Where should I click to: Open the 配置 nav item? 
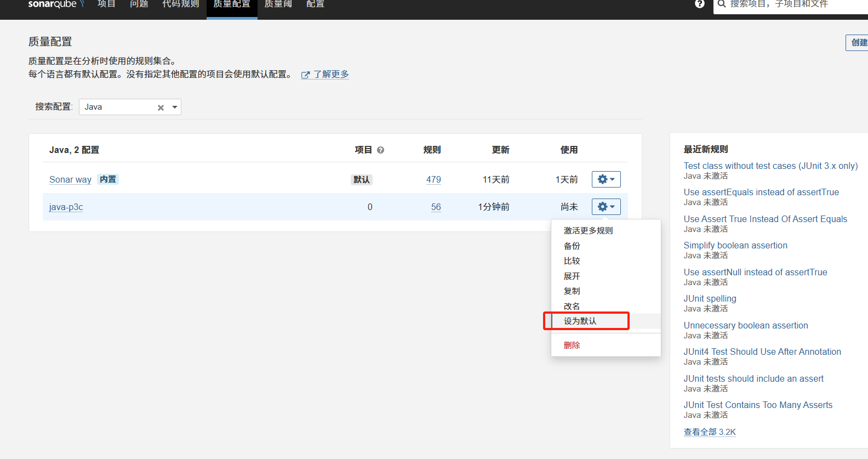[x=316, y=4]
